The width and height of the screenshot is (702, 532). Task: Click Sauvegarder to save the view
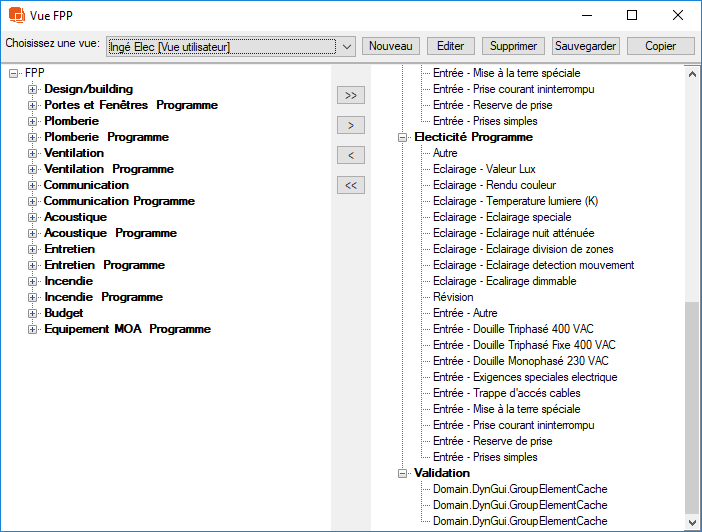586,46
